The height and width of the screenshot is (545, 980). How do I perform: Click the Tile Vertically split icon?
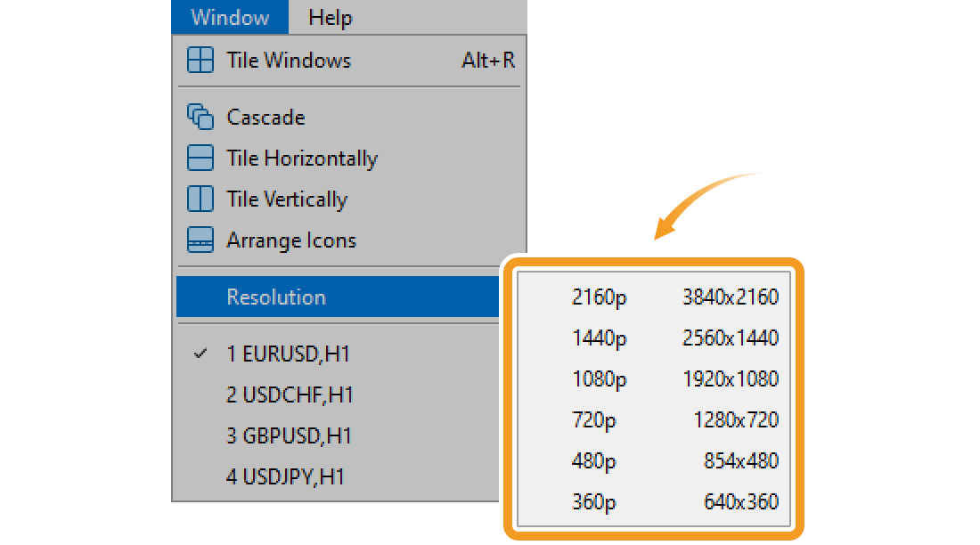pos(200,199)
